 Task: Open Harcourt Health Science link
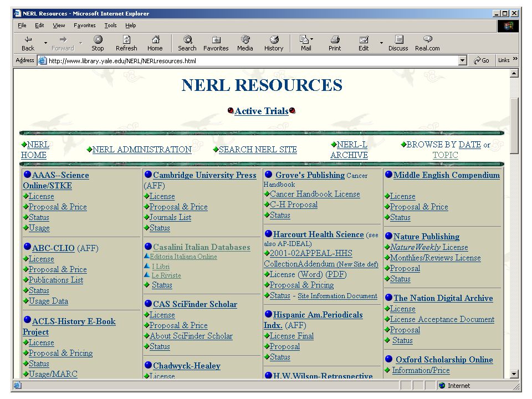click(x=318, y=234)
